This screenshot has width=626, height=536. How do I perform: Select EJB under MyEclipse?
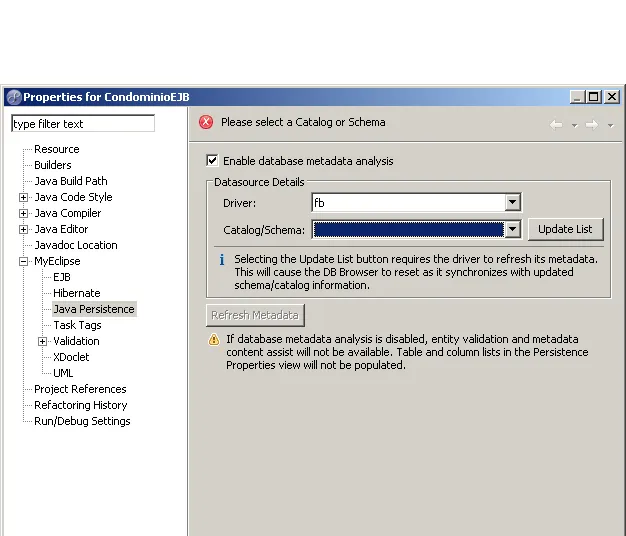62,277
